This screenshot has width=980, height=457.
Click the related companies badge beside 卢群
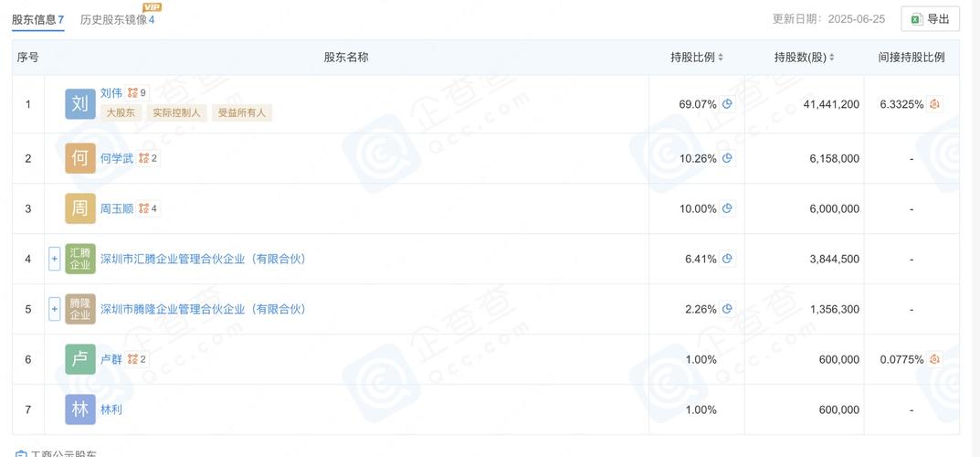tap(137, 359)
